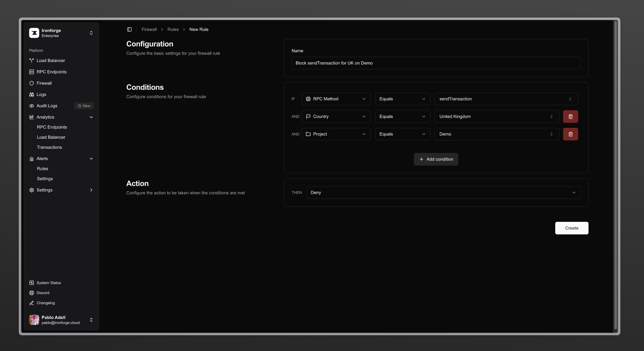Open the RPC Method condition dropdown
644x351 pixels.
pos(336,99)
